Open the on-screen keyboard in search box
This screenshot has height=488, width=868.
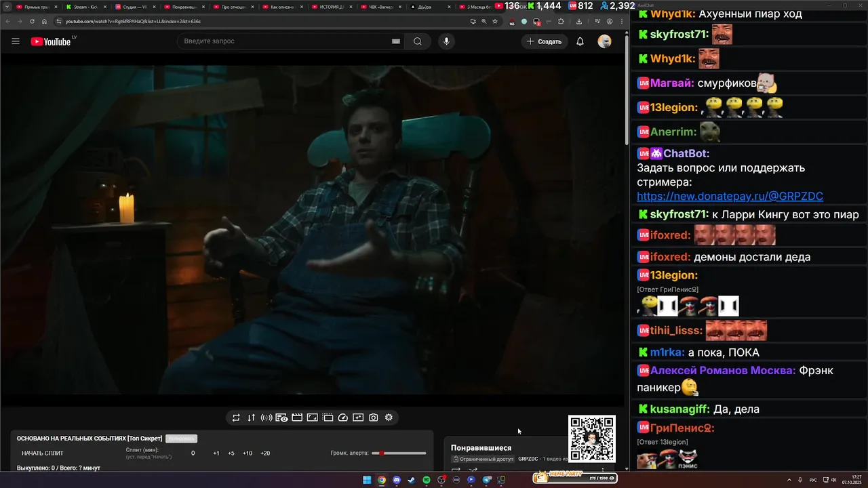(x=396, y=41)
